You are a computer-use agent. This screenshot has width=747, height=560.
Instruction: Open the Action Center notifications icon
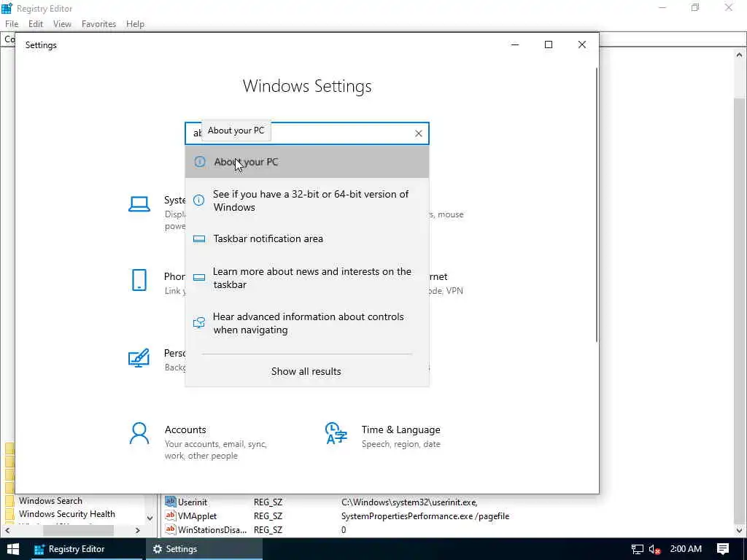tap(723, 549)
